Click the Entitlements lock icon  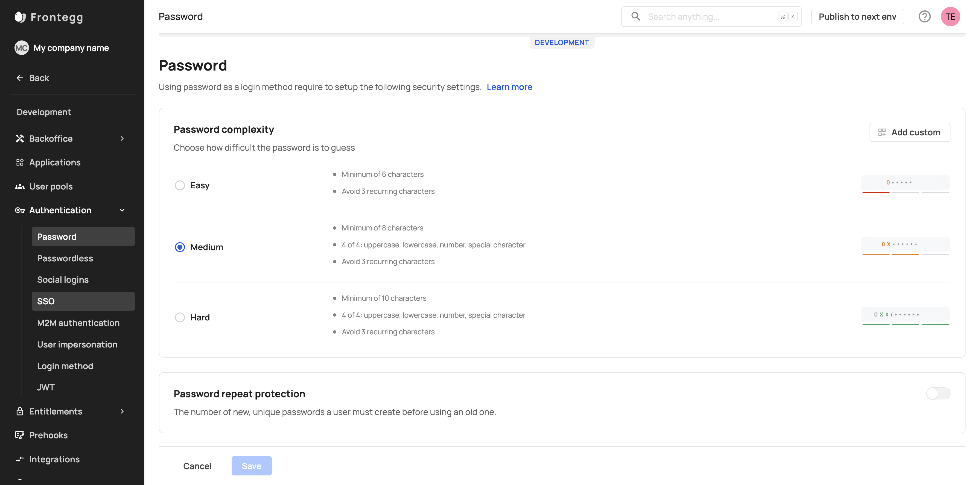click(20, 411)
